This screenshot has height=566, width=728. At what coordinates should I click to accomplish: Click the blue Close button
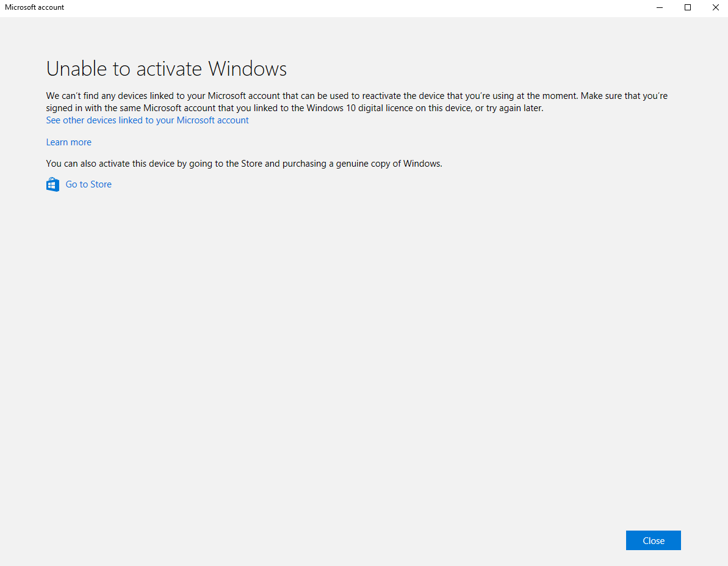click(x=654, y=540)
